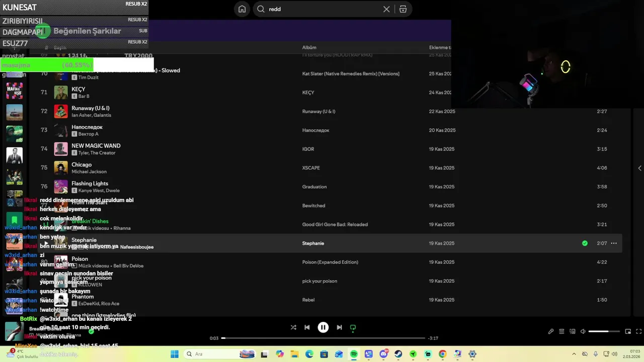Remove Stephanie from liked songs (green check)

(585, 243)
